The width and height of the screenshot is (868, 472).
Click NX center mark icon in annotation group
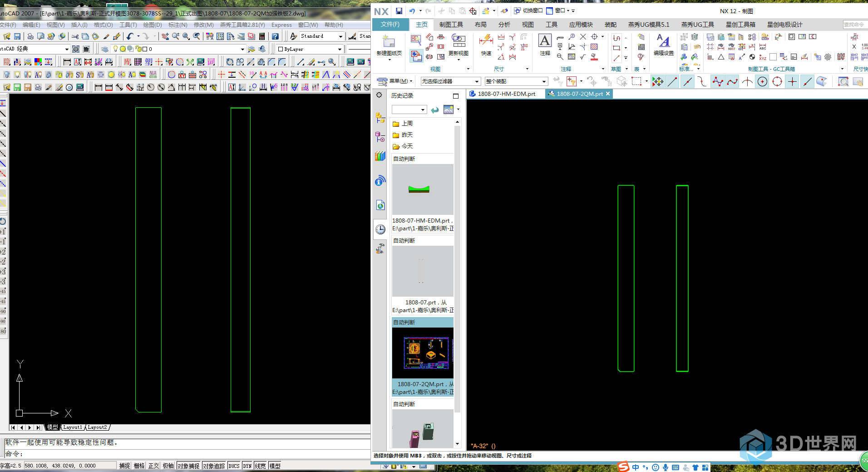(x=594, y=37)
